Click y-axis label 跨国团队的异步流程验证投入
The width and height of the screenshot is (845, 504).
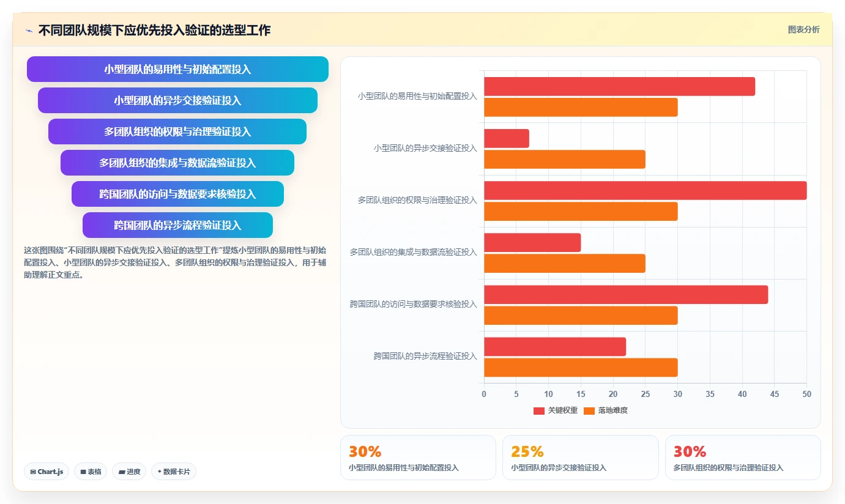point(425,357)
